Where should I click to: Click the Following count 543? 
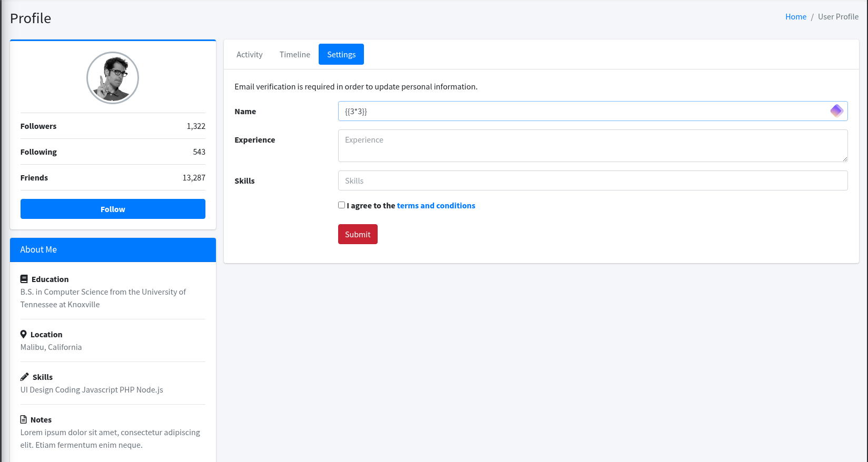coord(199,152)
